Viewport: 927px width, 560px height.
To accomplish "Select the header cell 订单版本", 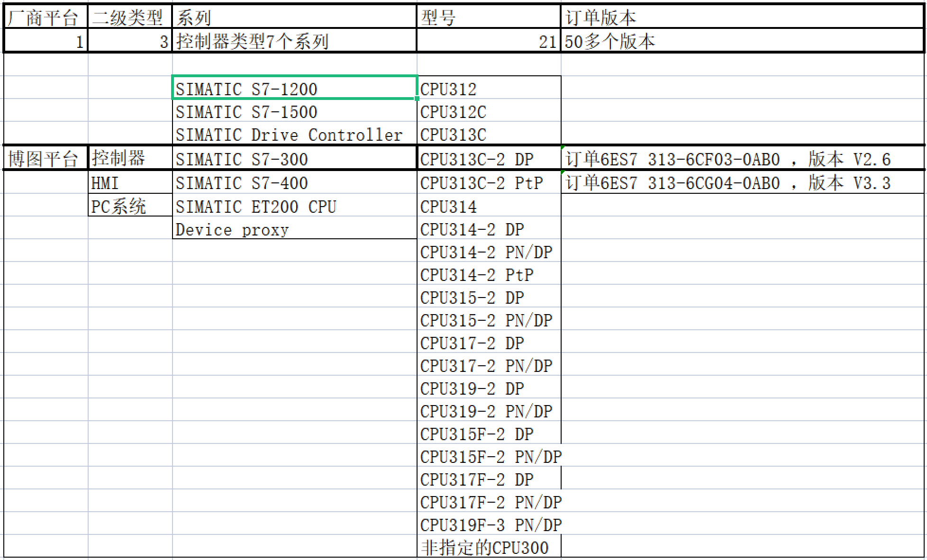I will [742, 18].
